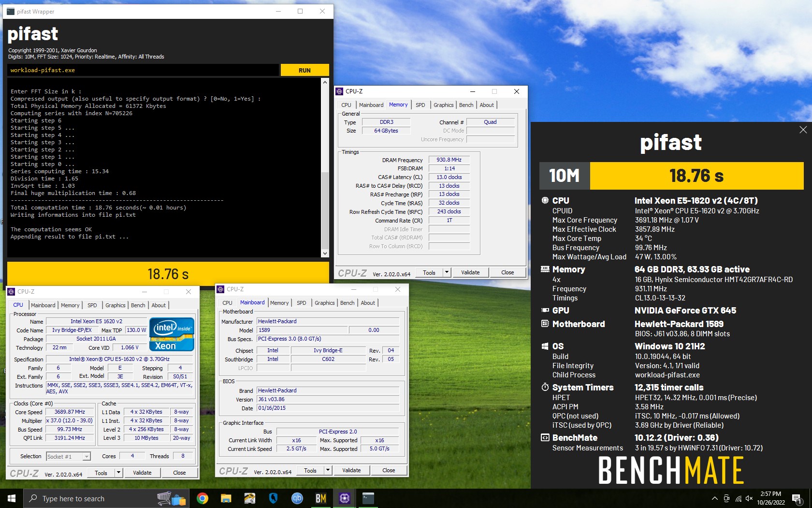The width and height of the screenshot is (812, 508).
Task: Expand Tools dropdown arrow in Mainboard CPU-Z window
Action: pyautogui.click(x=328, y=470)
